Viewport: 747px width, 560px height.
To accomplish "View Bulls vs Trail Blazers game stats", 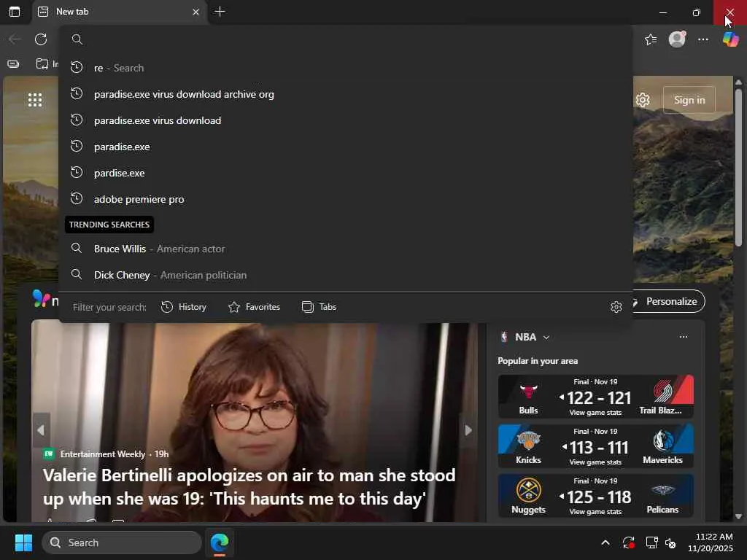I will (595, 413).
